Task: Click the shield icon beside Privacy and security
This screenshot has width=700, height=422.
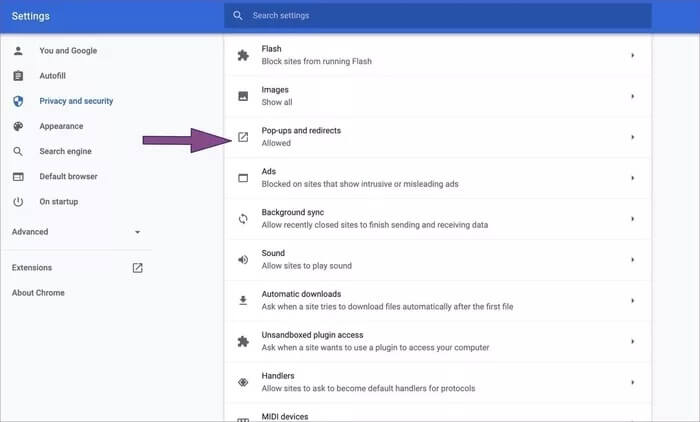Action: click(x=18, y=101)
